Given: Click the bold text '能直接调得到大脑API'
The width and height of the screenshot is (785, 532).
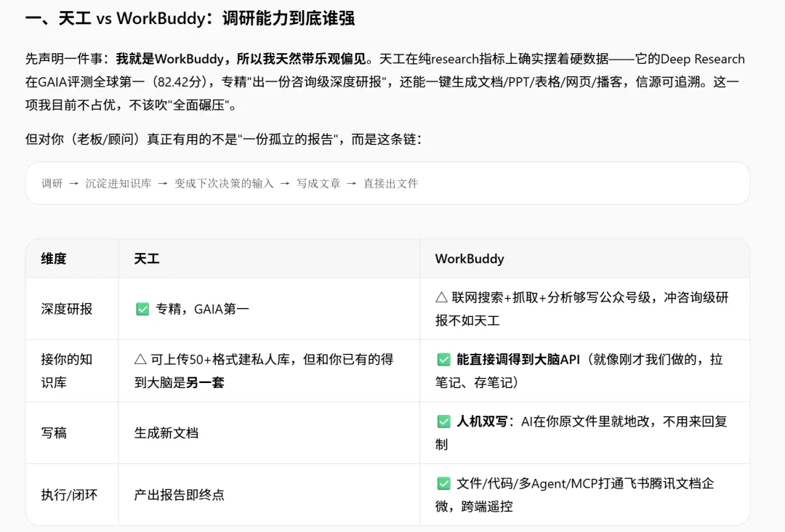Looking at the screenshot, I should (x=518, y=359).
